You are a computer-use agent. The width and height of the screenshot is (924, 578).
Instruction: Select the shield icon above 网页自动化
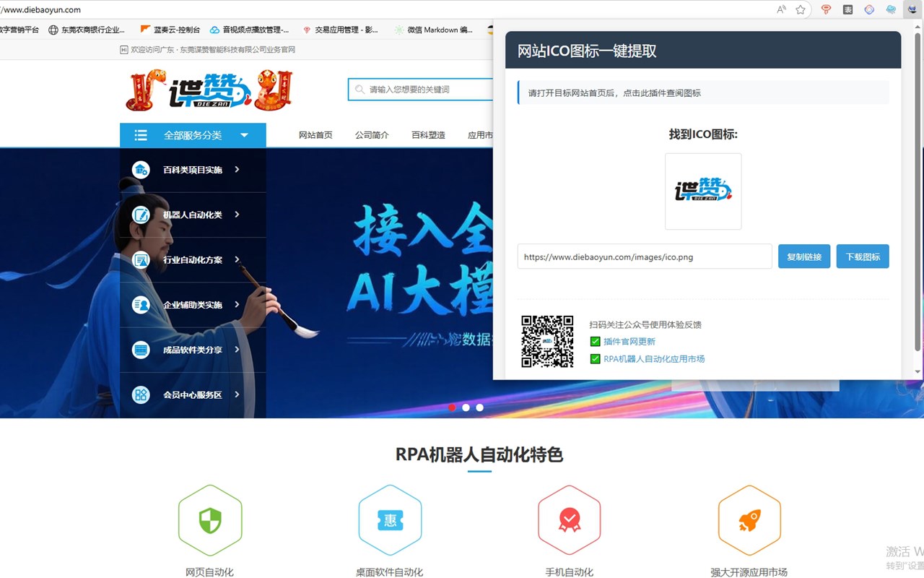(210, 519)
